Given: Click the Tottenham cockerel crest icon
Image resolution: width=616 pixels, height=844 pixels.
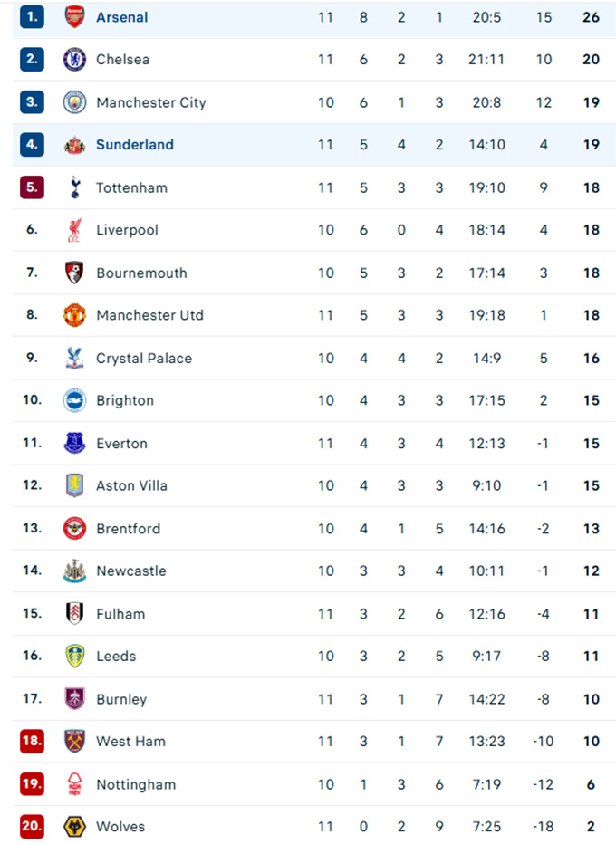Looking at the screenshot, I should pos(74,187).
